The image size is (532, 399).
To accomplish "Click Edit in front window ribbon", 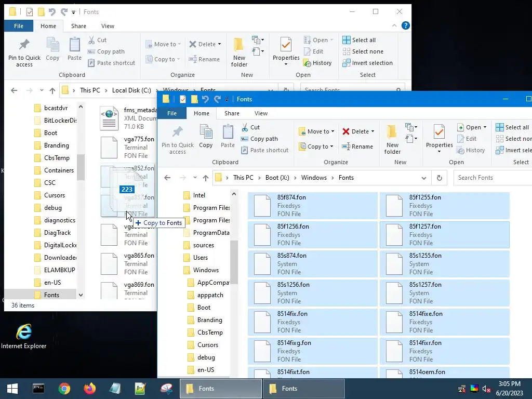I will 467,139.
